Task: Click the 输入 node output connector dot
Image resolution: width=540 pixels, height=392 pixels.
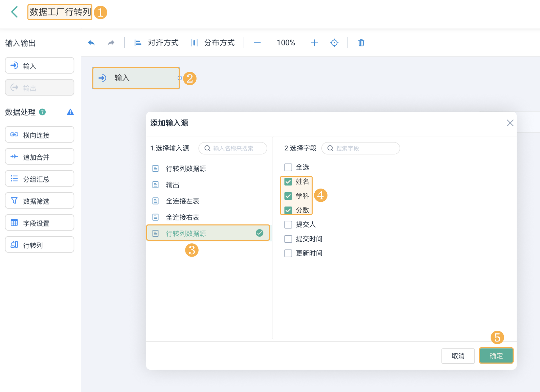Action: click(x=180, y=78)
